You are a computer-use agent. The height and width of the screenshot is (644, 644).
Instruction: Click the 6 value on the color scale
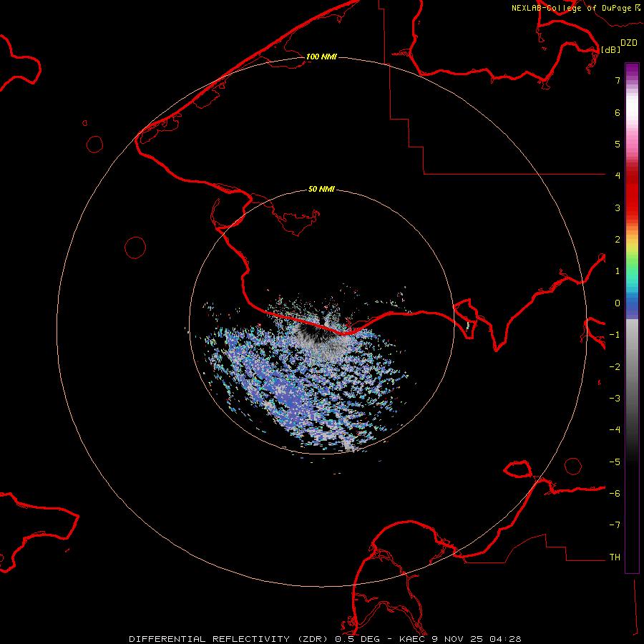tap(618, 112)
